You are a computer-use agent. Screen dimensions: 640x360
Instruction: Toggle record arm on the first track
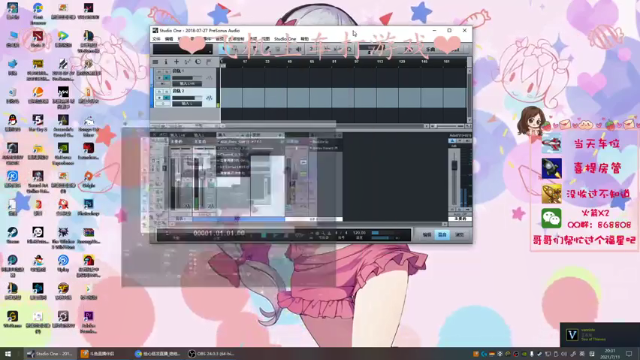pos(160,78)
